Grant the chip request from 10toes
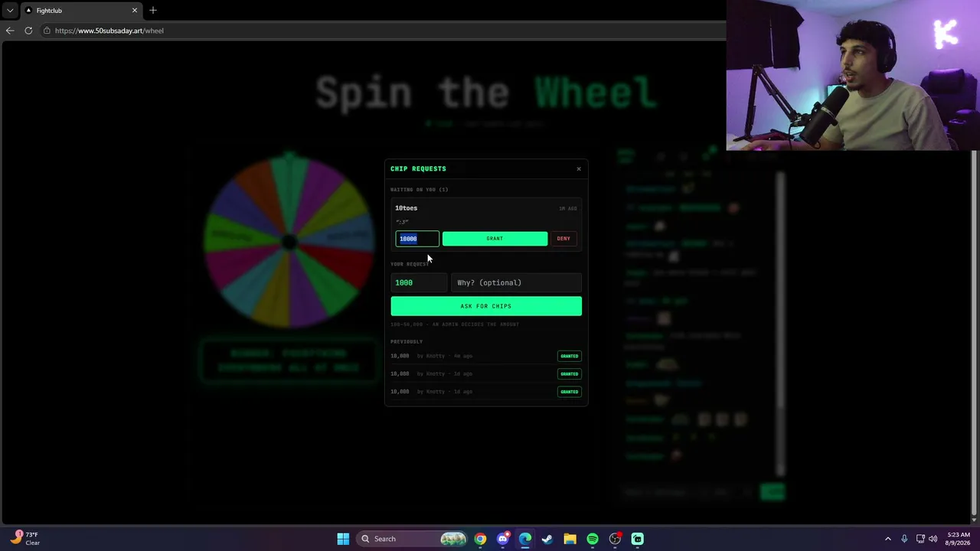The image size is (980, 551). point(495,239)
